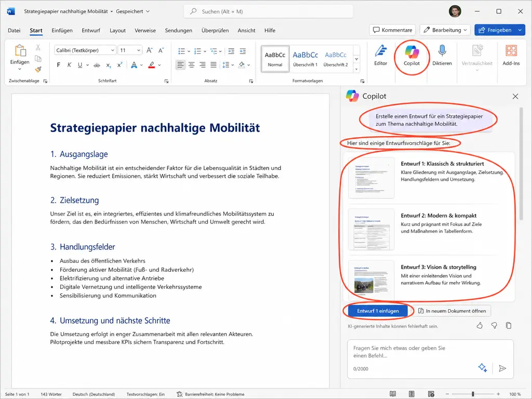Activate the format painter brush
This screenshot has width=532, height=399.
pyautogui.click(x=38, y=69)
